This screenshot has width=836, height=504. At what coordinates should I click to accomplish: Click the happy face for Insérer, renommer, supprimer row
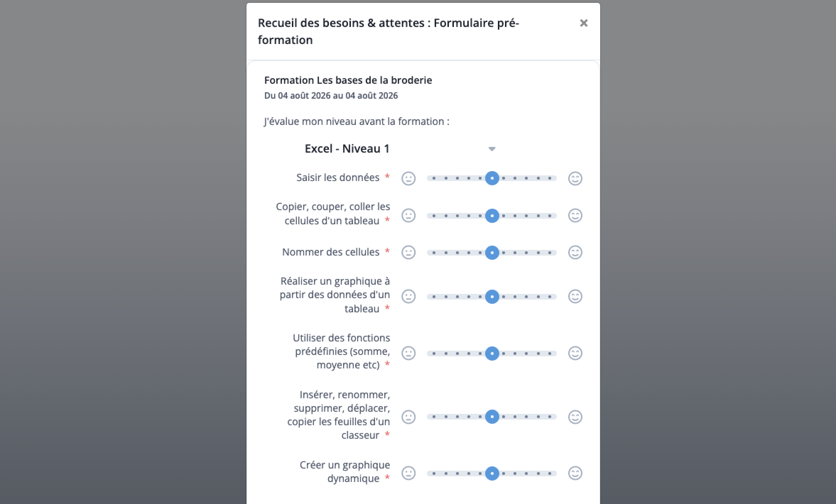pyautogui.click(x=575, y=417)
